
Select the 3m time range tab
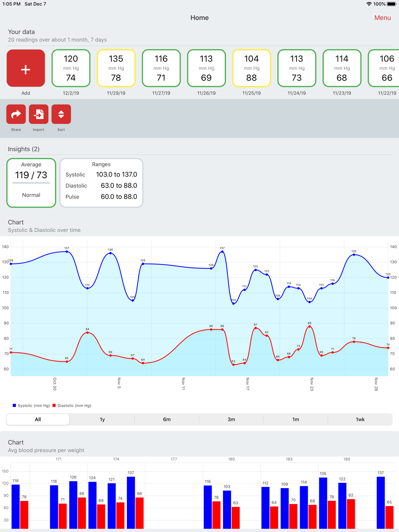231,419
